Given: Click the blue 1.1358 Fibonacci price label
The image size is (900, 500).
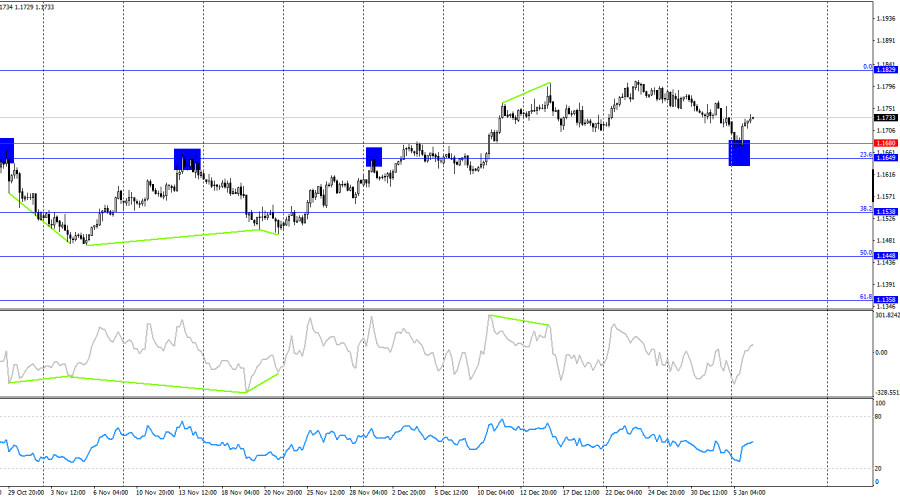Looking at the screenshot, I should [885, 300].
